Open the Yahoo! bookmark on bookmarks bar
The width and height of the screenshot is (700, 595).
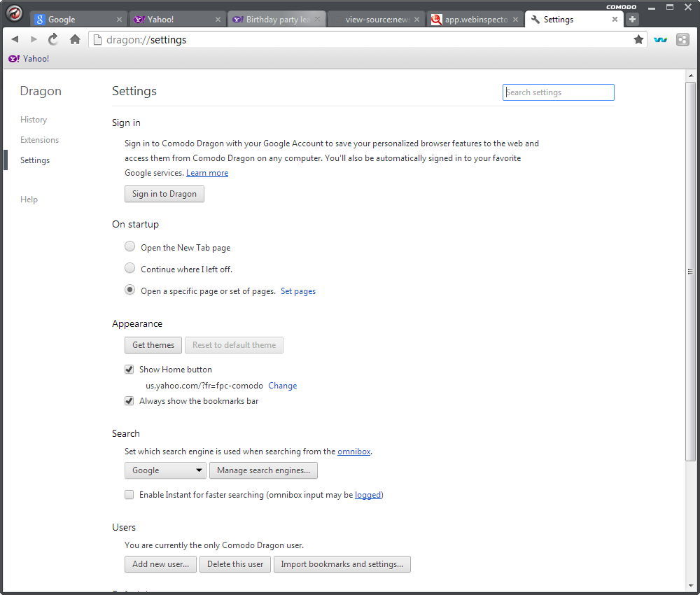[x=28, y=59]
